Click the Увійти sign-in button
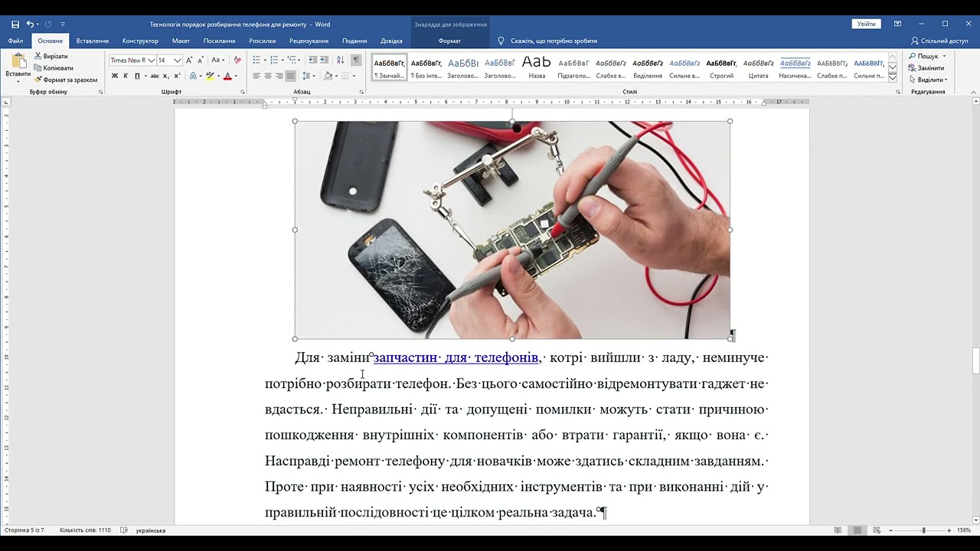 (x=866, y=24)
